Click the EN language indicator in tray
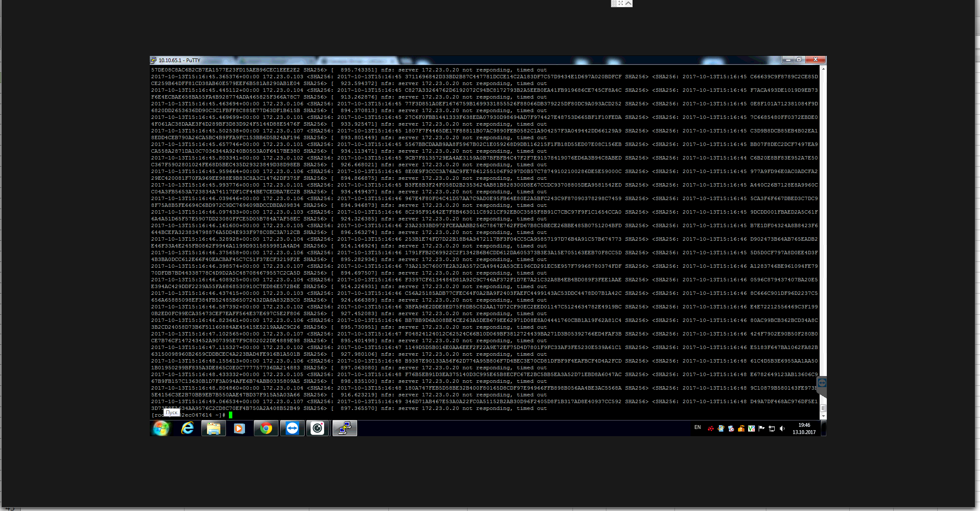 (697, 427)
